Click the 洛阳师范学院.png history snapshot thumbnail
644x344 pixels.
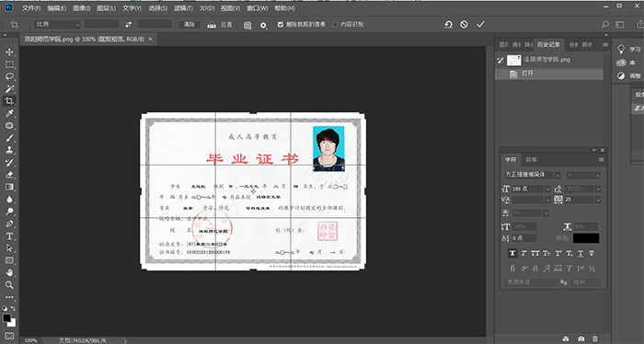(513, 60)
